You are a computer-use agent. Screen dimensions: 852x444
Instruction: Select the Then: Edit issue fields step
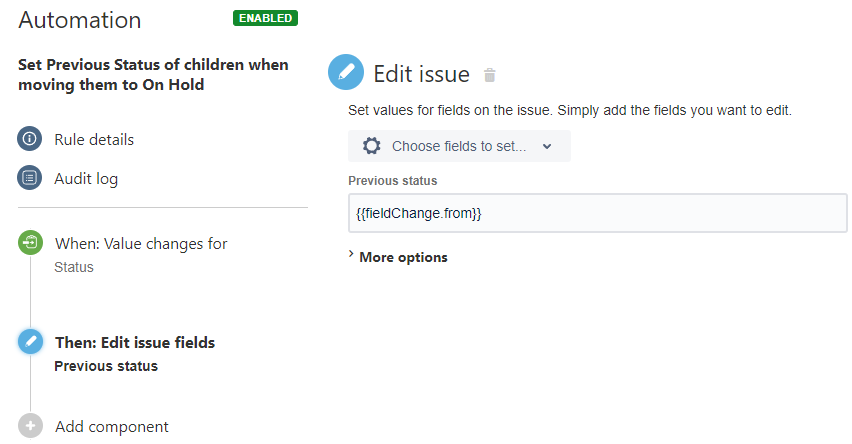(135, 342)
